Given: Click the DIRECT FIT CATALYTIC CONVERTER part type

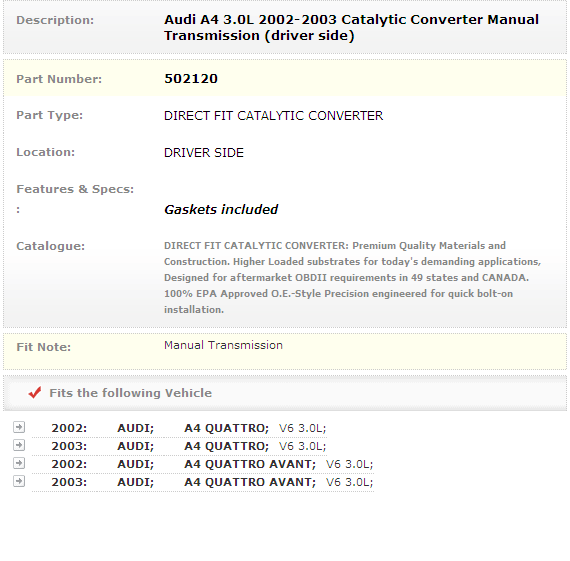Looking at the screenshot, I should tap(273, 116).
